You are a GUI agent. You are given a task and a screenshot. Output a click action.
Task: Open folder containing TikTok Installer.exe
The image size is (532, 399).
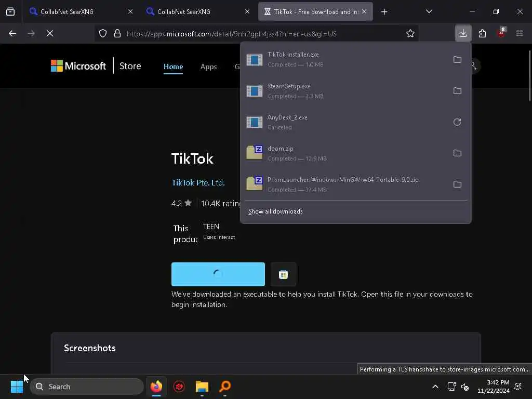tap(457, 59)
